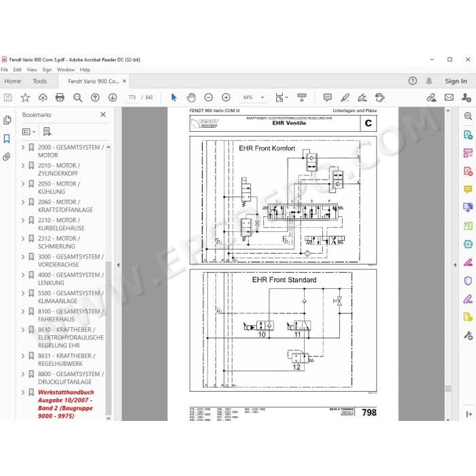Click the Sign In button
Screen dimensions: 476x476
456,82
